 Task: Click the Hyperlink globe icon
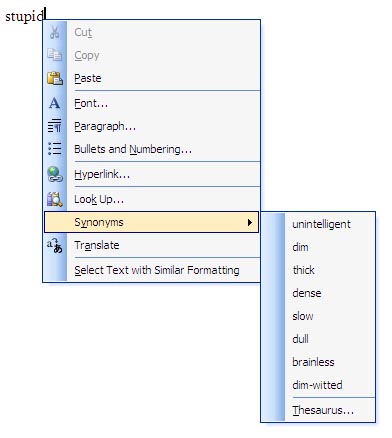tap(55, 174)
